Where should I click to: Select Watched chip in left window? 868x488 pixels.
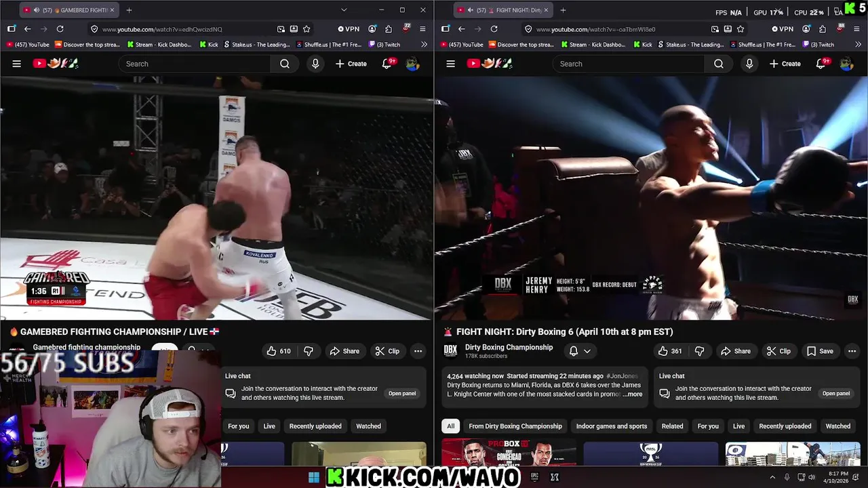pos(368,426)
